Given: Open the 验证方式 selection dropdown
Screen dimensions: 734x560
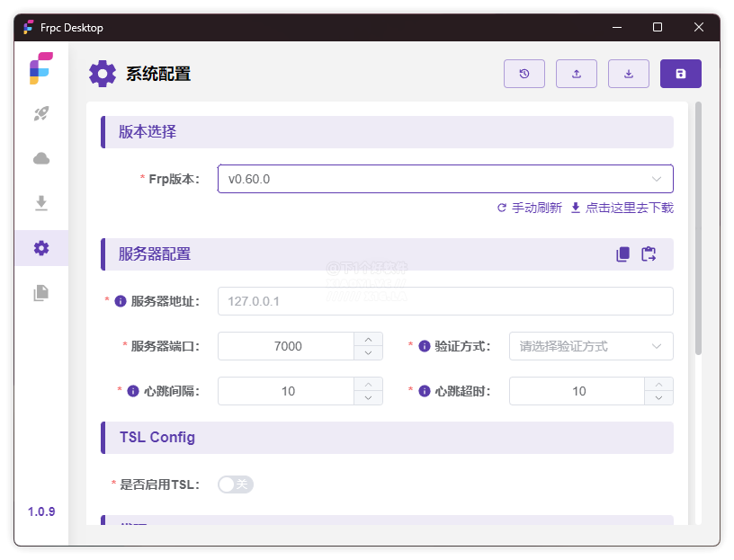Looking at the screenshot, I should coord(591,346).
